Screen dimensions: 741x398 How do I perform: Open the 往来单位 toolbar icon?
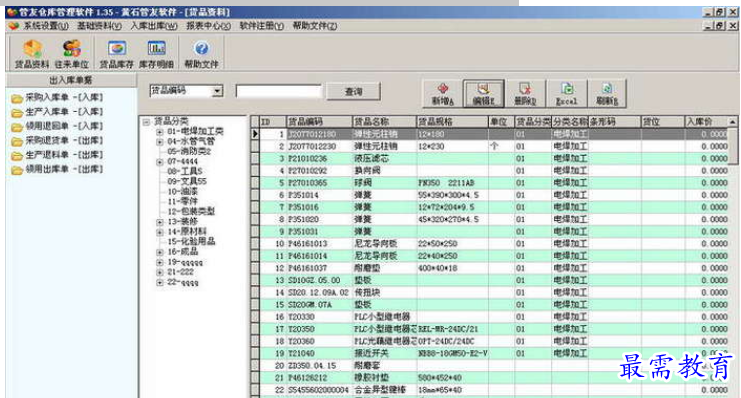click(x=72, y=54)
